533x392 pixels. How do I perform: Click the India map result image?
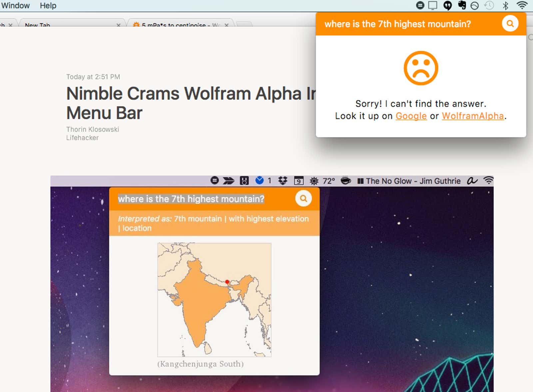click(214, 300)
